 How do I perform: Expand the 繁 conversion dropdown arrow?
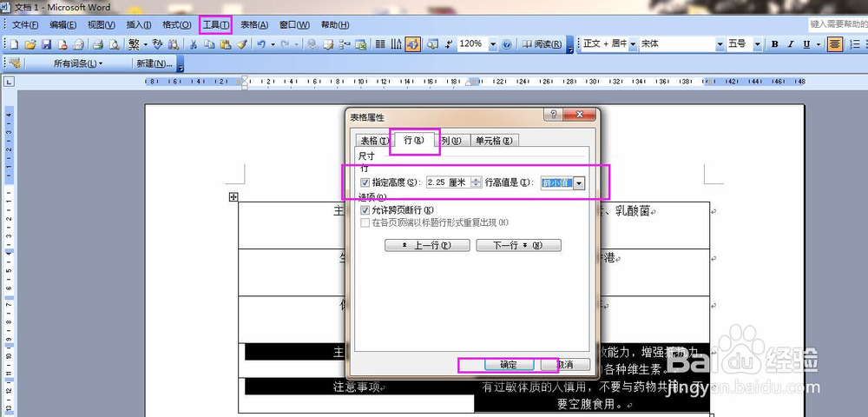pyautogui.click(x=145, y=44)
